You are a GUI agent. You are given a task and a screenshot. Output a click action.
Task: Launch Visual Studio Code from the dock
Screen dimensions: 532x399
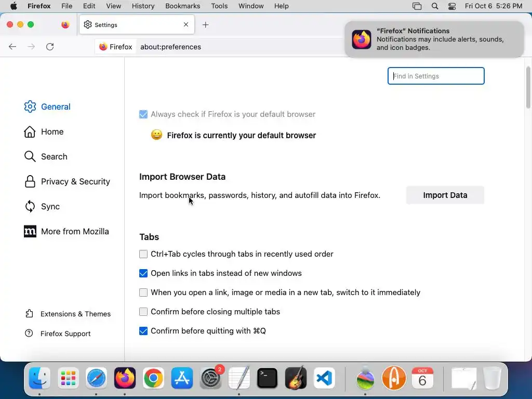click(324, 378)
